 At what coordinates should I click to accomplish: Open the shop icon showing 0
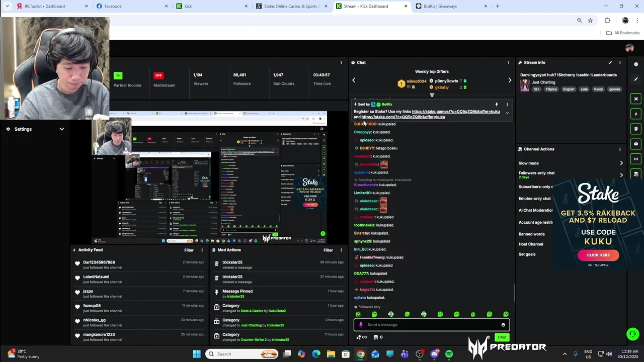(x=378, y=337)
